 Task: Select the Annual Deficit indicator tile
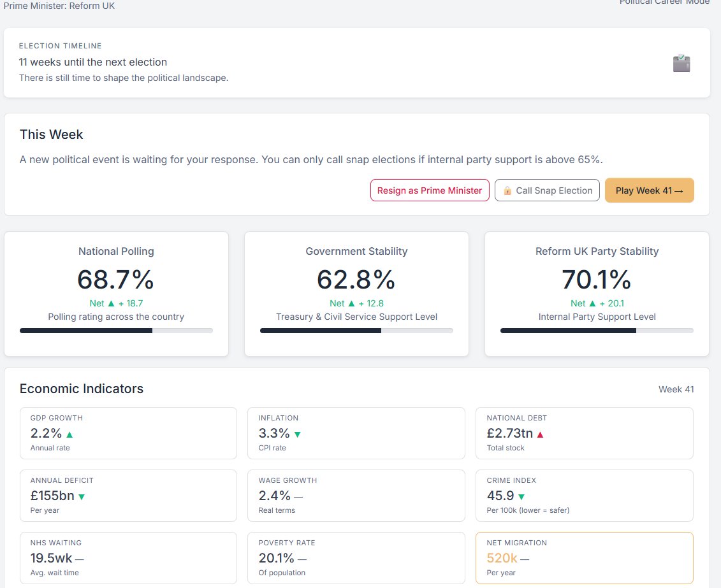tap(128, 496)
